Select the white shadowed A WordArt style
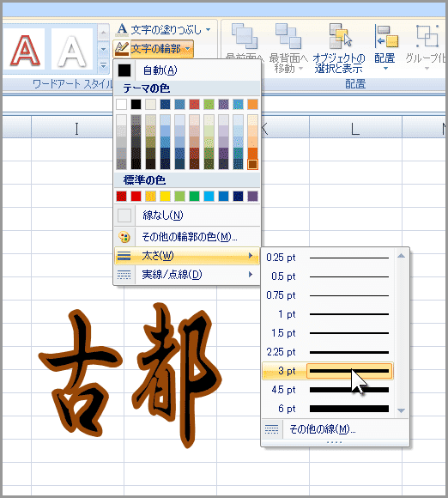 72,50
